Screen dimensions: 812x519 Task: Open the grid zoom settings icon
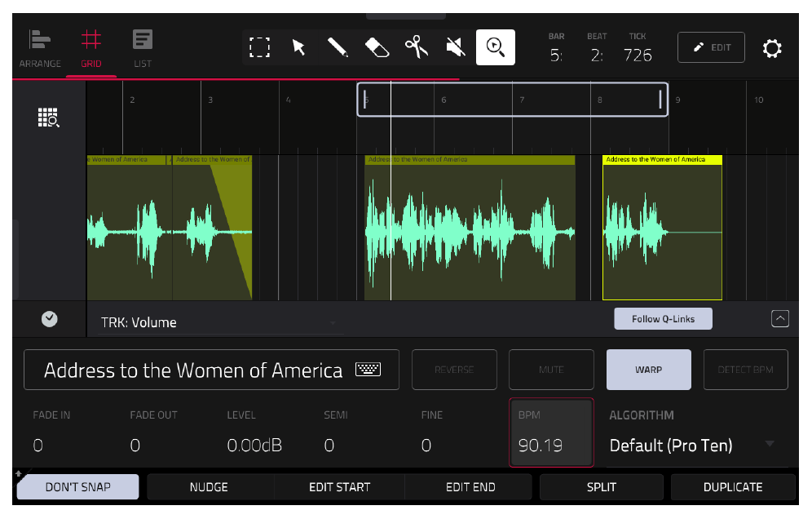point(49,118)
